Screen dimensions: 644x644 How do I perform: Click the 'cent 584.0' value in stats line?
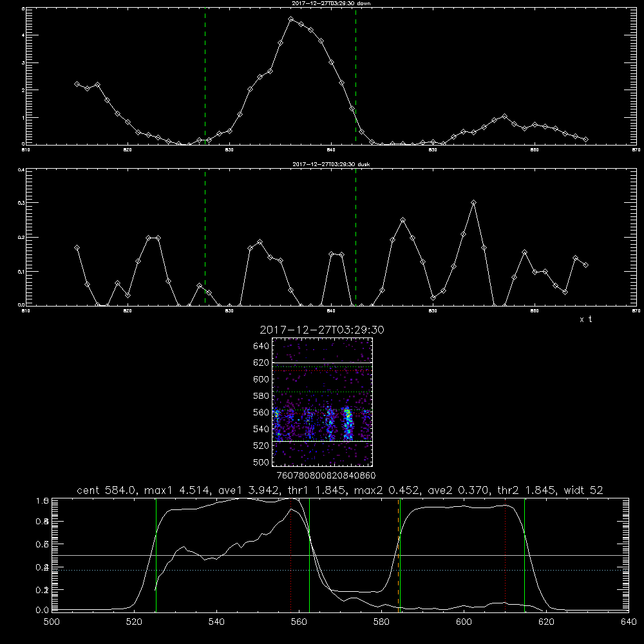(x=106, y=490)
